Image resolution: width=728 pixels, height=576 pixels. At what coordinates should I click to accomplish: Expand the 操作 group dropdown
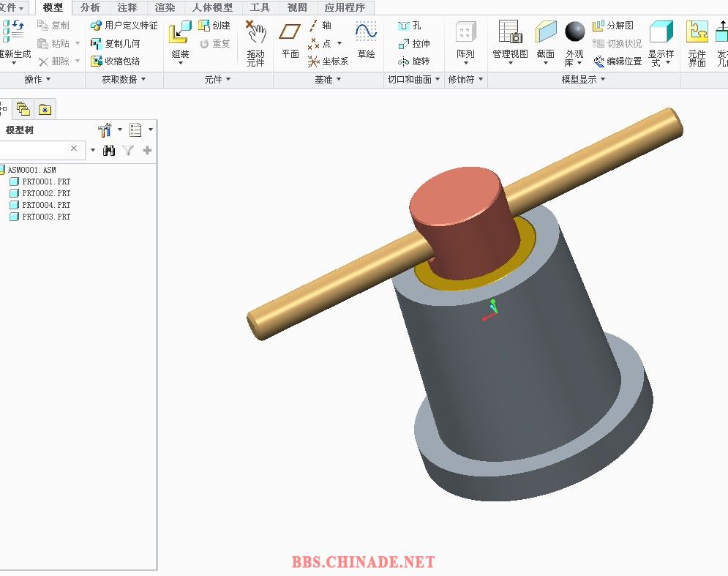[37, 80]
